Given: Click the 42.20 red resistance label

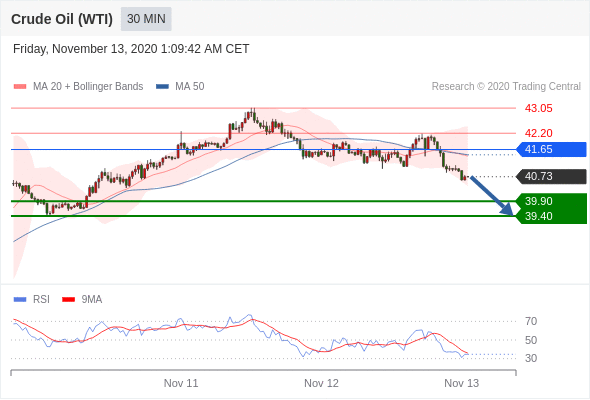Looking at the screenshot, I should click(538, 133).
